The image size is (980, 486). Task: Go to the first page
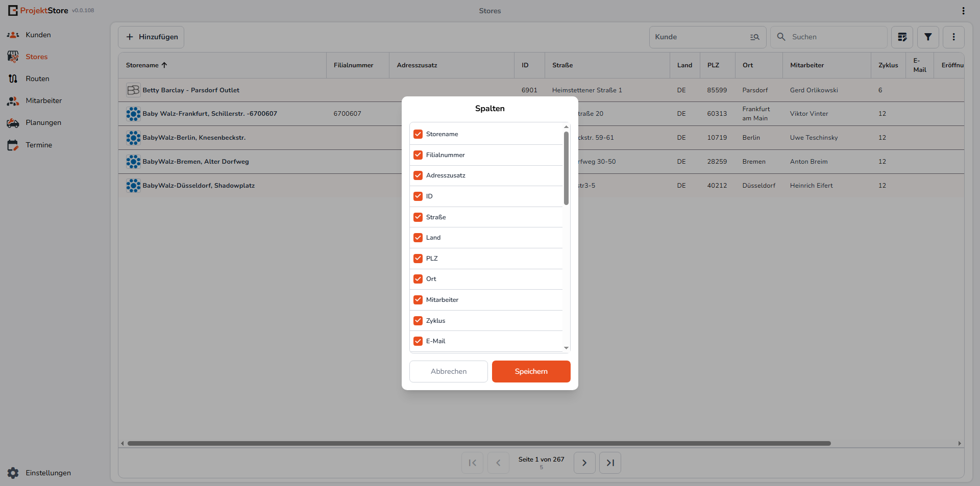[x=473, y=463]
